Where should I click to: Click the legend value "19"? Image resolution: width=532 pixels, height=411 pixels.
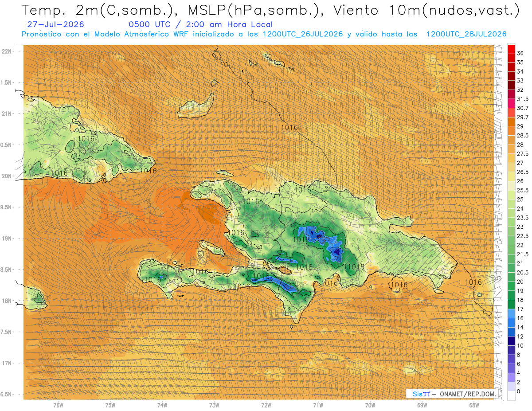click(520, 291)
